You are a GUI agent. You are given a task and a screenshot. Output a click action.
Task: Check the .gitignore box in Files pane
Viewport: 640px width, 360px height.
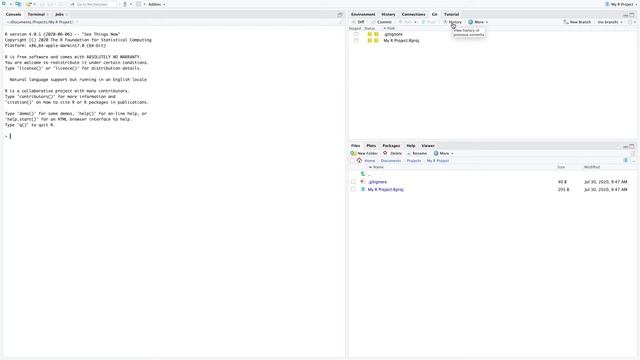pyautogui.click(x=353, y=182)
